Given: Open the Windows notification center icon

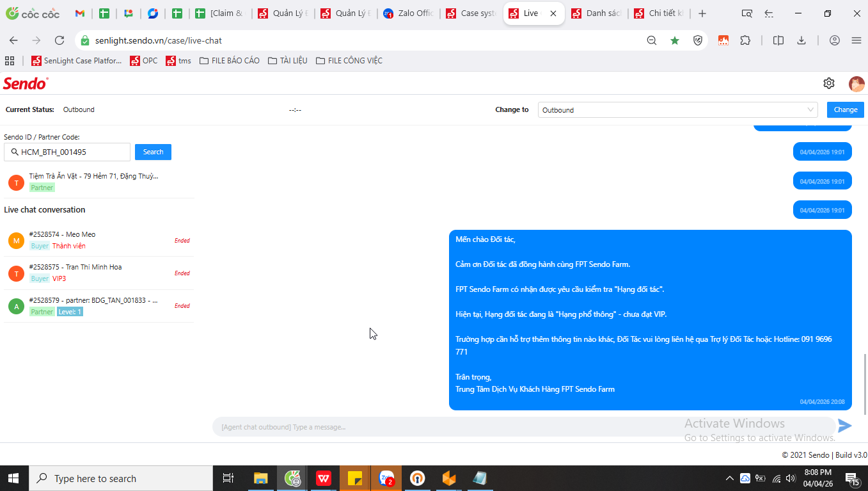Looking at the screenshot, I should [853, 478].
